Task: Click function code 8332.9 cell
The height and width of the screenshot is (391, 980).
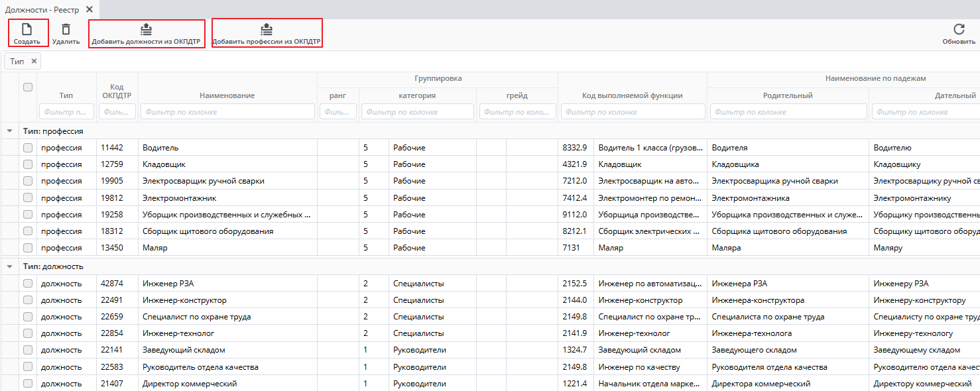Action: tap(576, 148)
